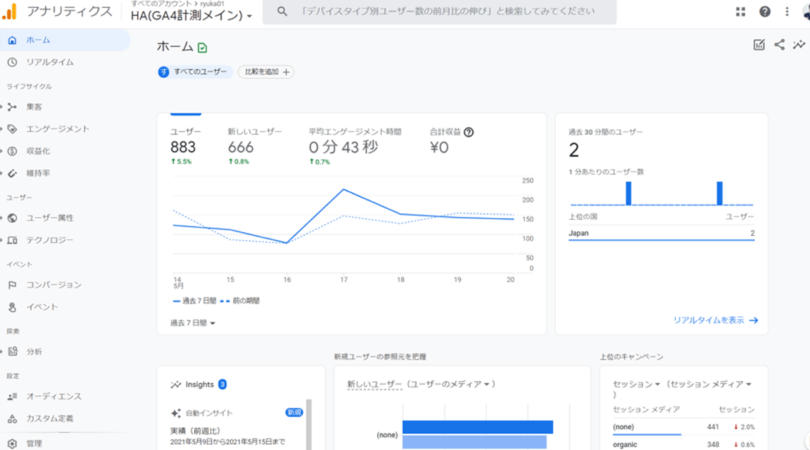This screenshot has height=450, width=810.
Task: Click the share report icon
Action: pyautogui.click(x=779, y=45)
